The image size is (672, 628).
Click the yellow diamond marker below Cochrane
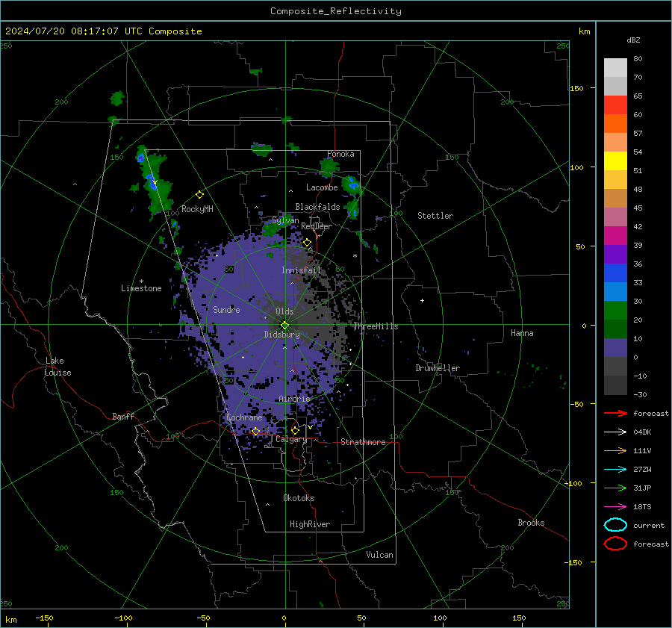[255, 431]
